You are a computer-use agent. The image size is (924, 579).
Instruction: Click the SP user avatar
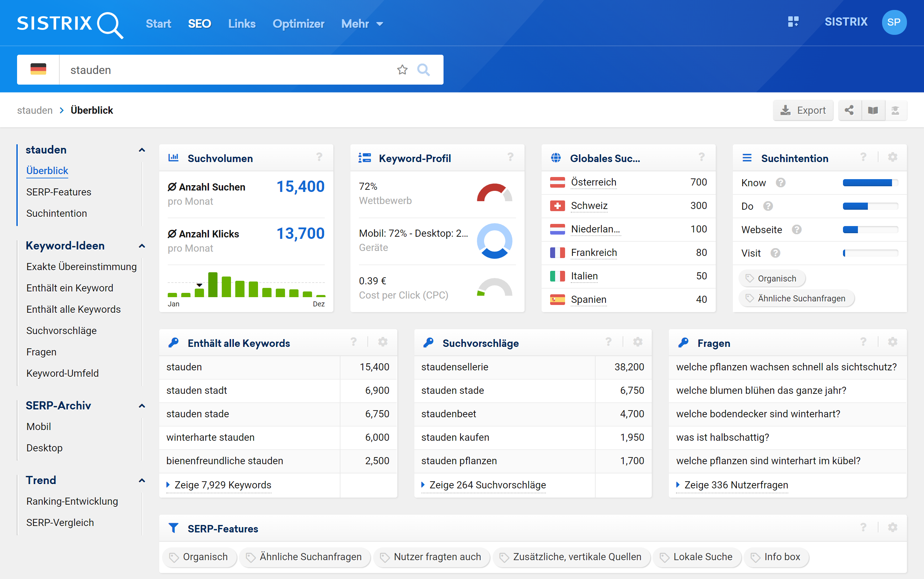[893, 22]
